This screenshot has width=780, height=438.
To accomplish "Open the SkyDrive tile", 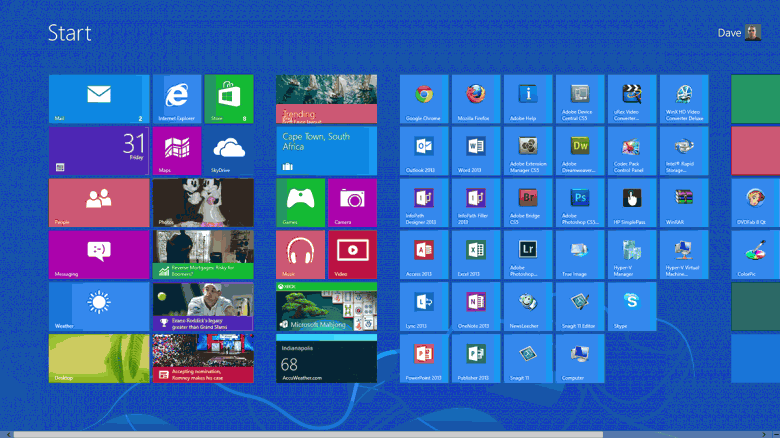I will 229,151.
